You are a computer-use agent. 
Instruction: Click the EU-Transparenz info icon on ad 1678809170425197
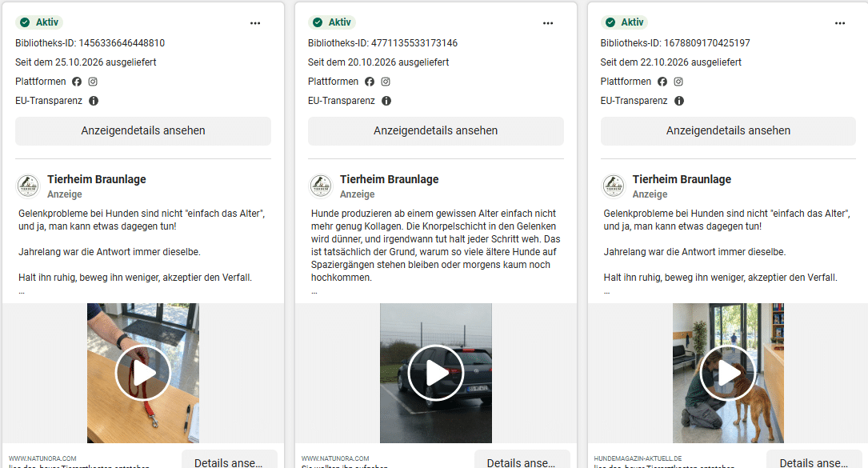pos(679,101)
